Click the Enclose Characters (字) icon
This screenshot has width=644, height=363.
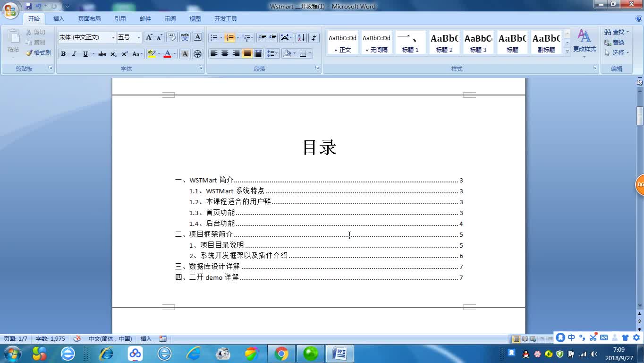point(198,54)
